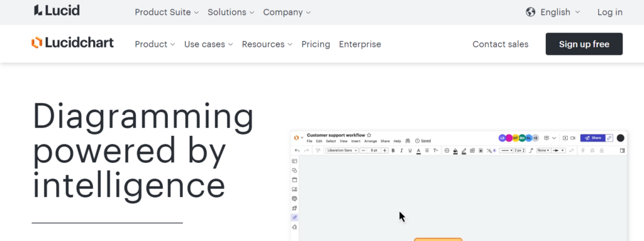Viewport: 644px width, 241px height.
Task: Click Log in
Action: tap(610, 13)
